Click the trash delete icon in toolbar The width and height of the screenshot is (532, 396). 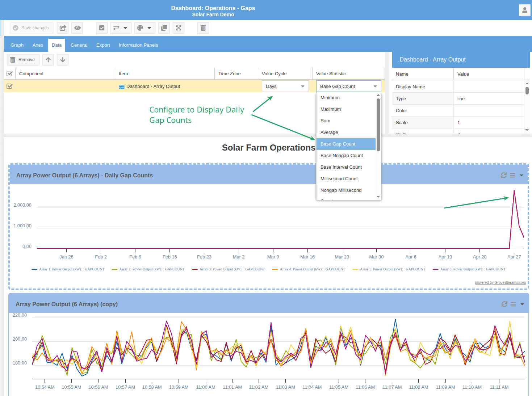(203, 28)
